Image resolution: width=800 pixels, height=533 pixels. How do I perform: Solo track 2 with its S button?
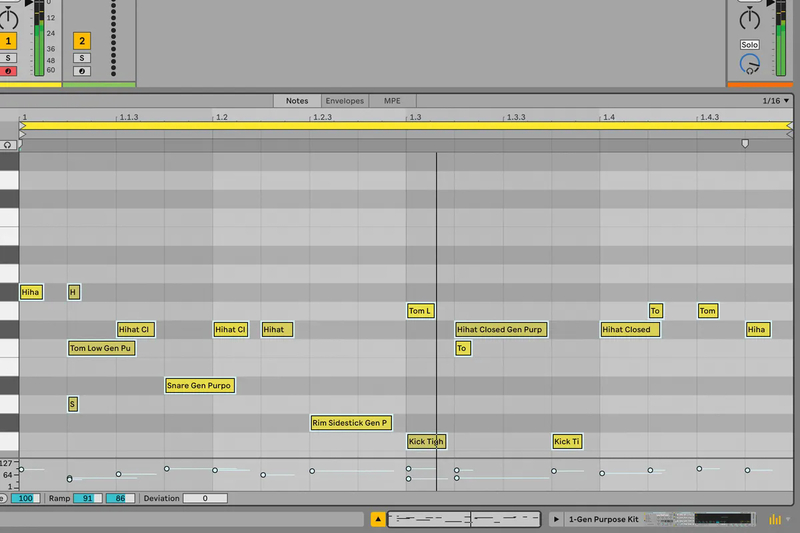click(82, 58)
